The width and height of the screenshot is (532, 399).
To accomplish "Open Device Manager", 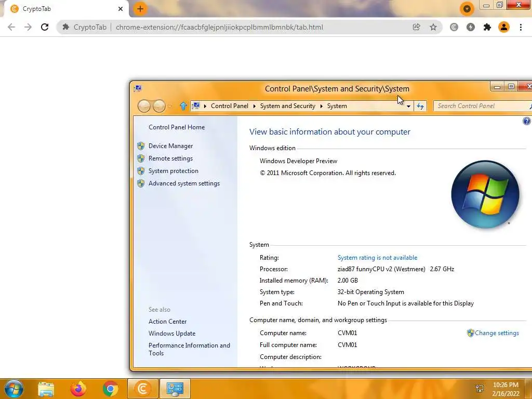I will tap(170, 146).
